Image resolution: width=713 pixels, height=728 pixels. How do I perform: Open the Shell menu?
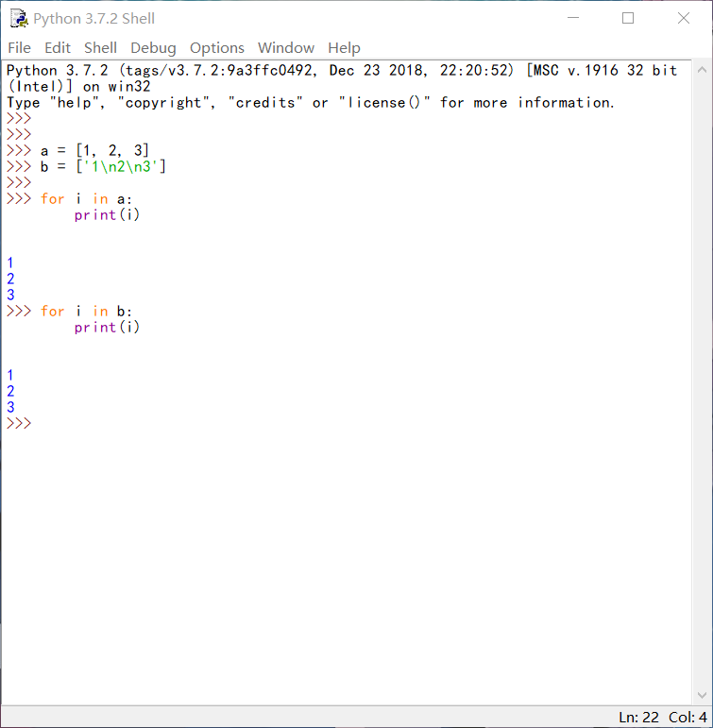(100, 48)
